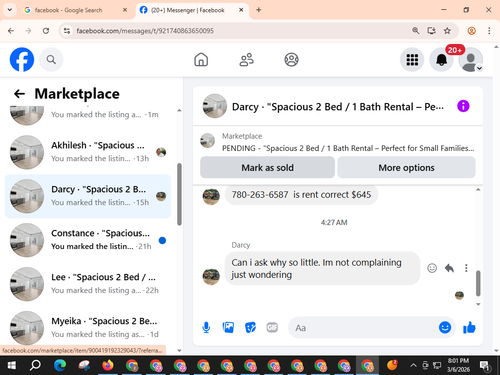Reply to Darcy's message arrow icon

[449, 268]
